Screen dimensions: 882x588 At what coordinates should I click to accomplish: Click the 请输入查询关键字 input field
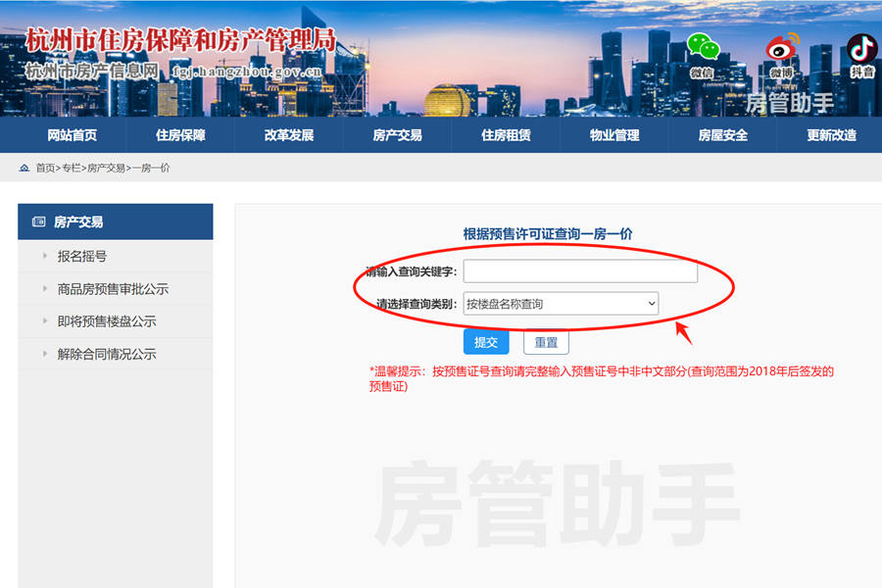580,271
